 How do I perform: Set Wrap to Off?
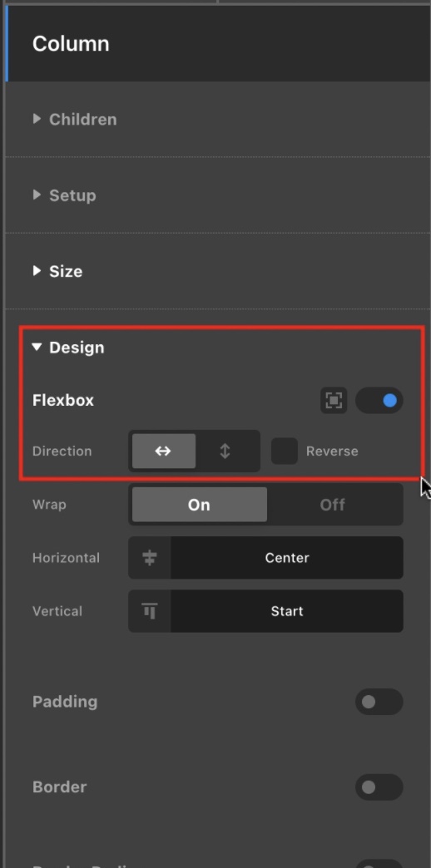click(x=333, y=505)
